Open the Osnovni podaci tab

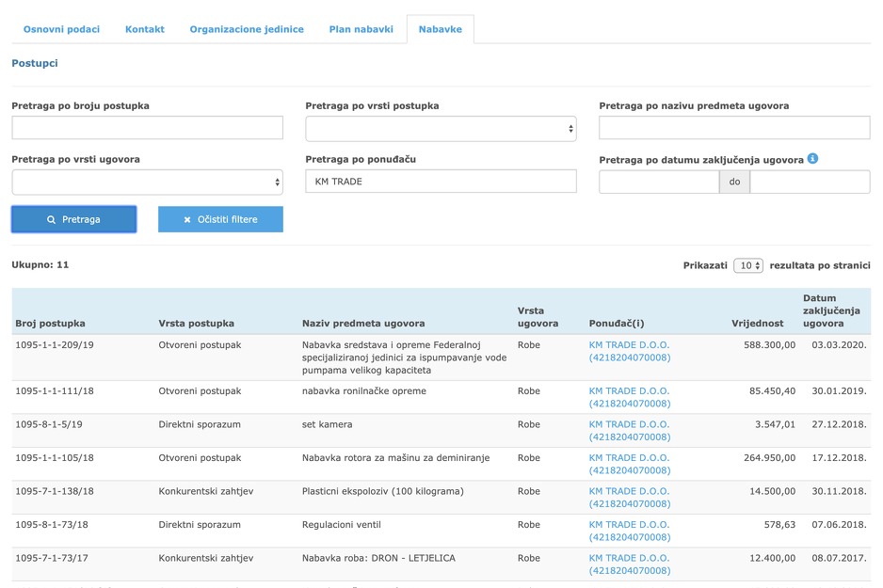coord(62,29)
